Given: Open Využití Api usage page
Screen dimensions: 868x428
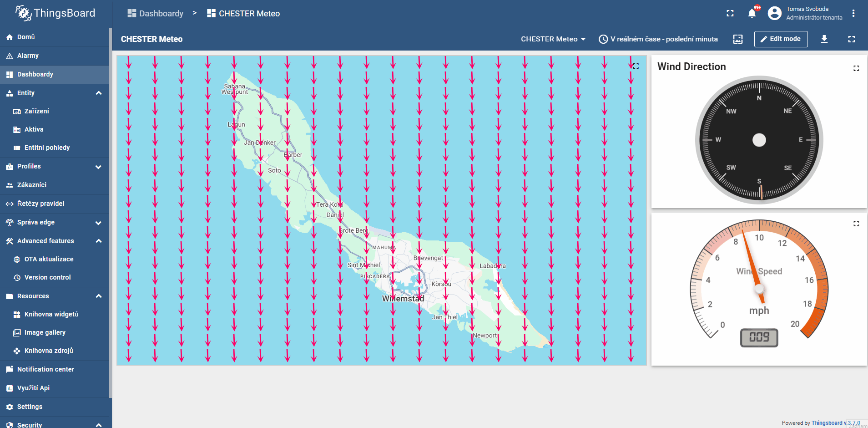Looking at the screenshot, I should pos(55,388).
